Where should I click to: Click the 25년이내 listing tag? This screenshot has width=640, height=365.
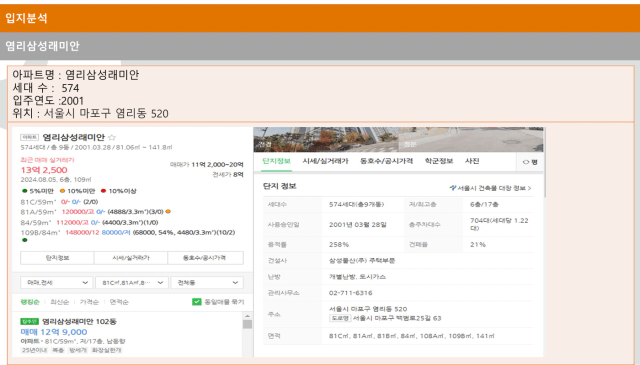(x=34, y=350)
